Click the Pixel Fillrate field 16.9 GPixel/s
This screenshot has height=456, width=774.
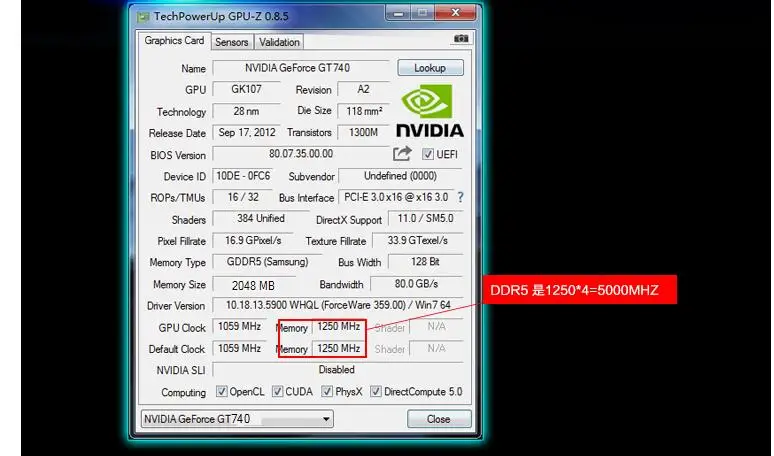pyautogui.click(x=253, y=240)
